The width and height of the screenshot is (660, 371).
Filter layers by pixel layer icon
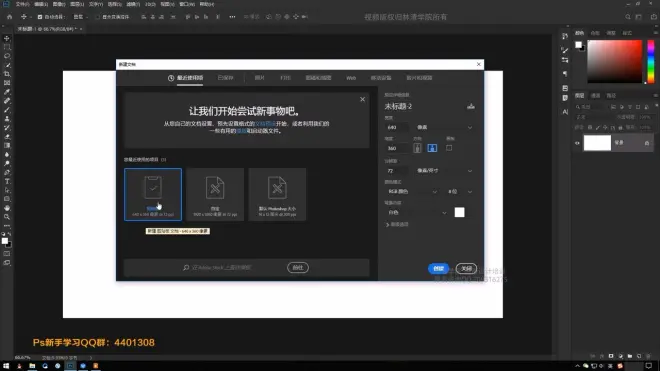[x=613, y=107]
